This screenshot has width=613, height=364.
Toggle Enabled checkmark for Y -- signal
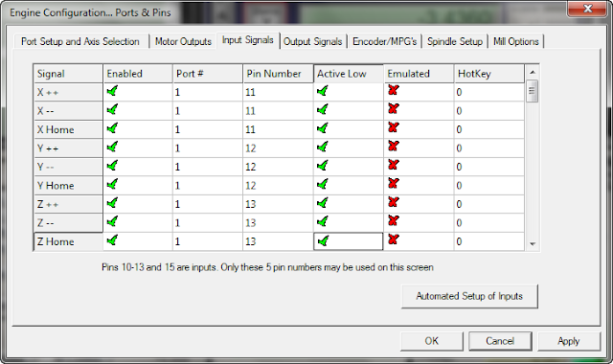112,166
